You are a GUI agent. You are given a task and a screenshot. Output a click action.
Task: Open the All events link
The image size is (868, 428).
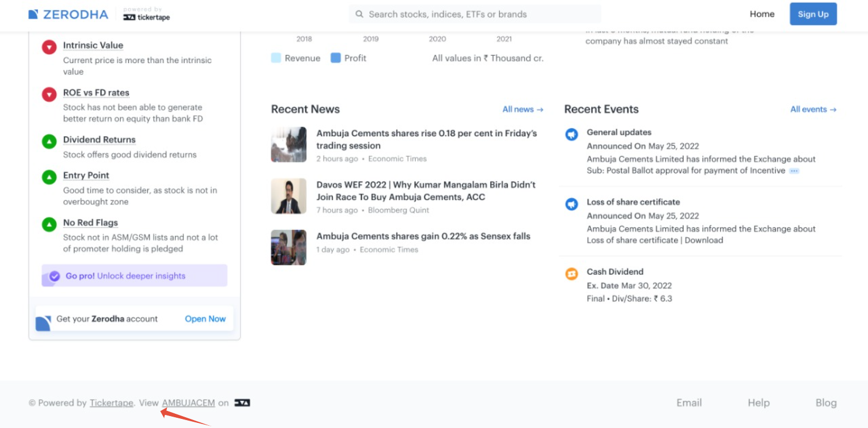(813, 110)
